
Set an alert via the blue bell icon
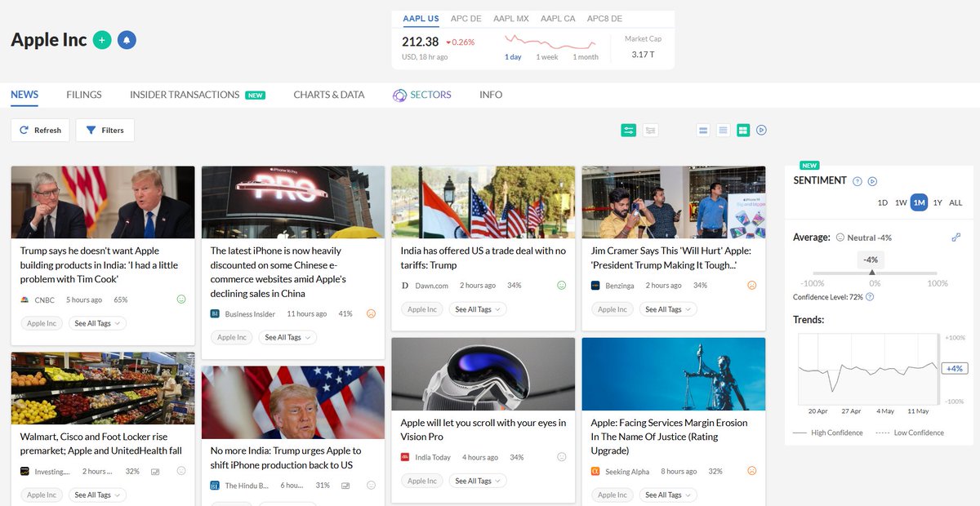point(127,40)
